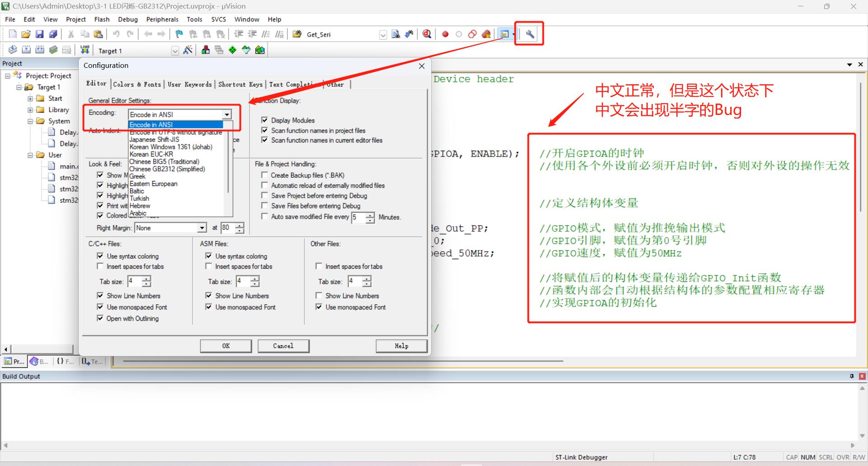Click the Rebuild all target files icon
The image size is (868, 466).
pos(40,50)
